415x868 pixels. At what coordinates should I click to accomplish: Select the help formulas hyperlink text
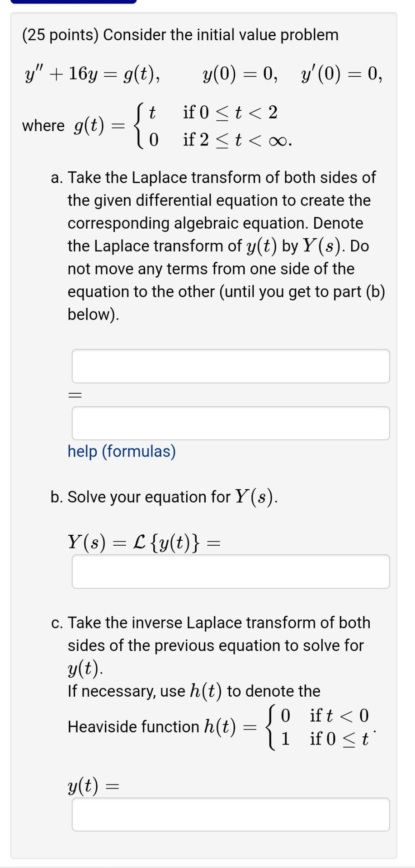click(121, 451)
